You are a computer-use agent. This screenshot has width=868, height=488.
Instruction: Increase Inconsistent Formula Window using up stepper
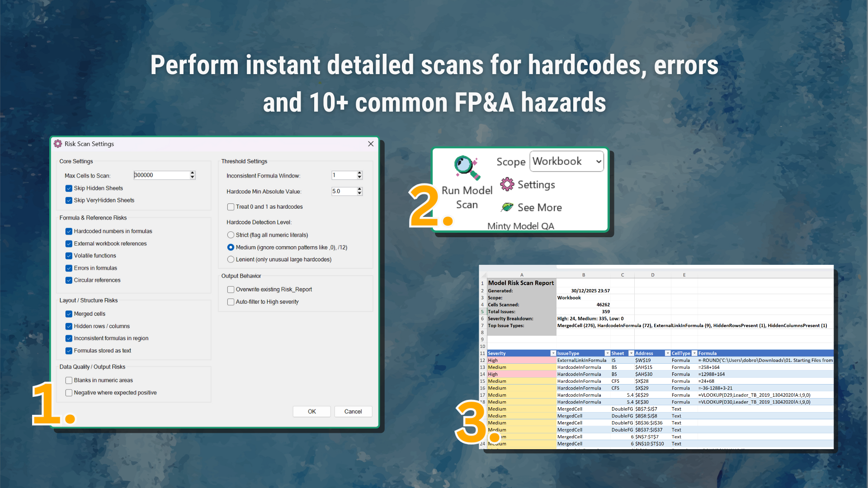pyautogui.click(x=359, y=174)
